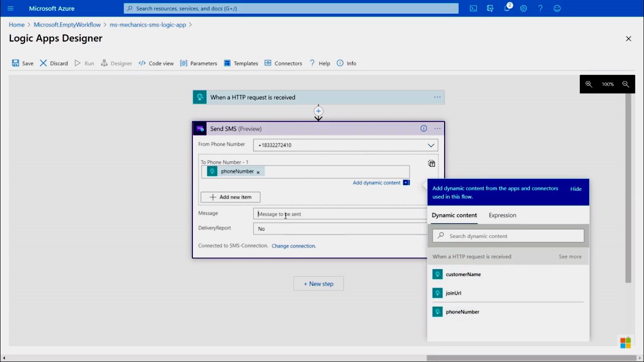The height and width of the screenshot is (362, 644).
Task: Expand the From Phone Number dropdown
Action: (431, 145)
